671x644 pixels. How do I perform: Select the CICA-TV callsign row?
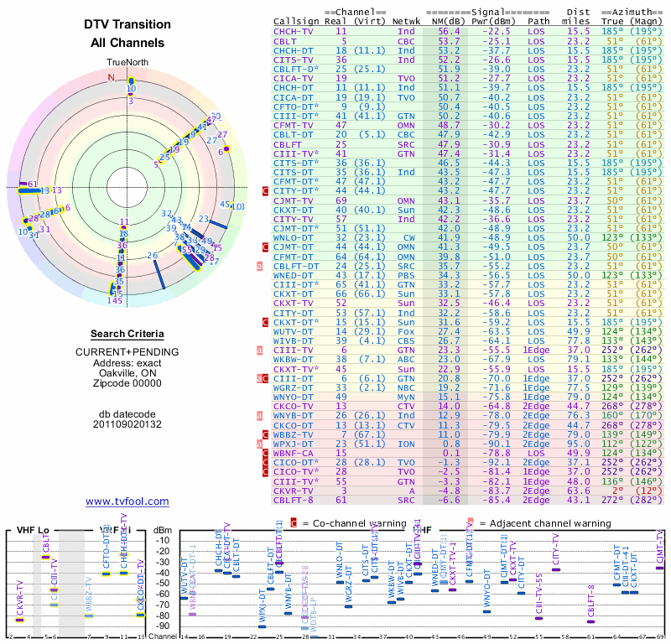click(x=293, y=78)
